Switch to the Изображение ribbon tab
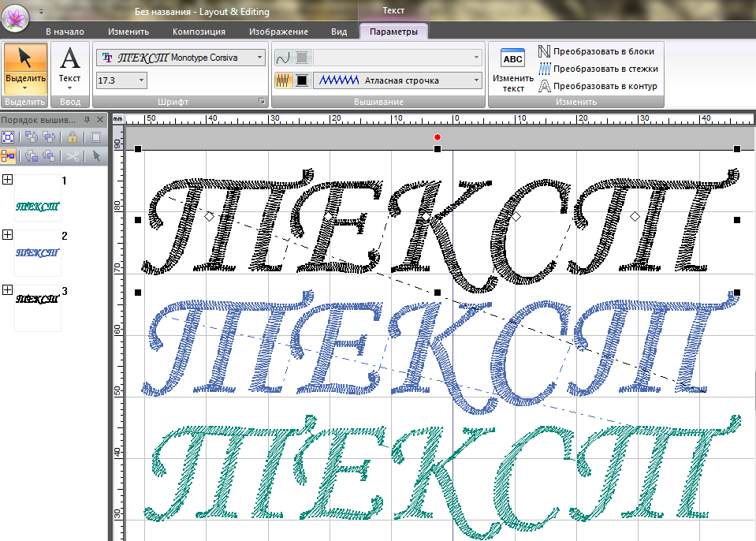Image resolution: width=756 pixels, height=541 pixels. coord(278,32)
